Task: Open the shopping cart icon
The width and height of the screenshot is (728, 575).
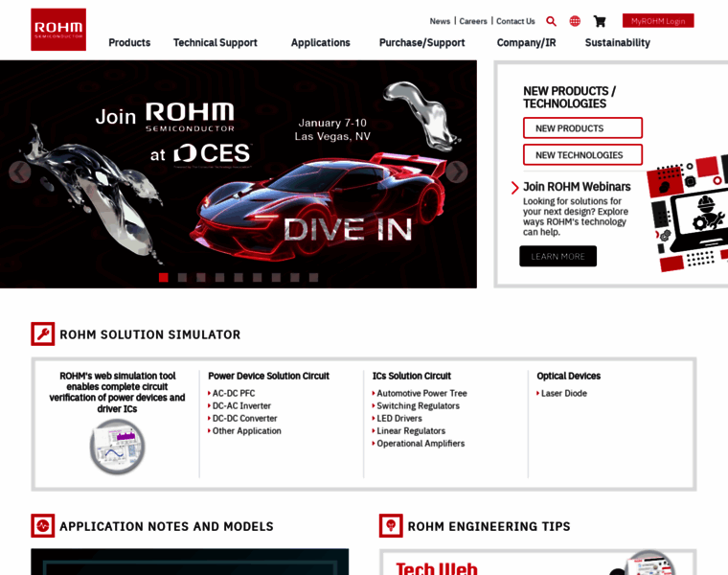Action: tap(600, 21)
